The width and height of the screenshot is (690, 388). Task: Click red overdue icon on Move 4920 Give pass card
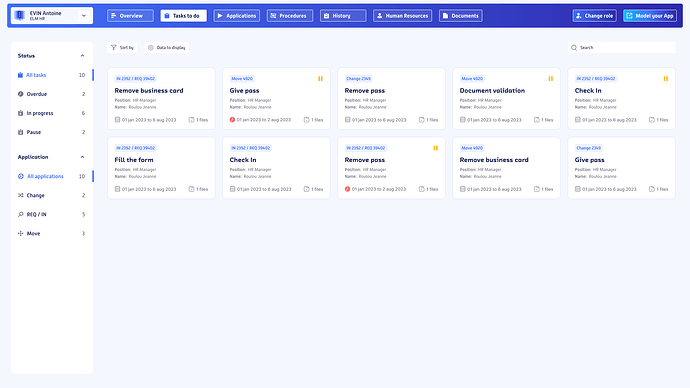coord(232,120)
